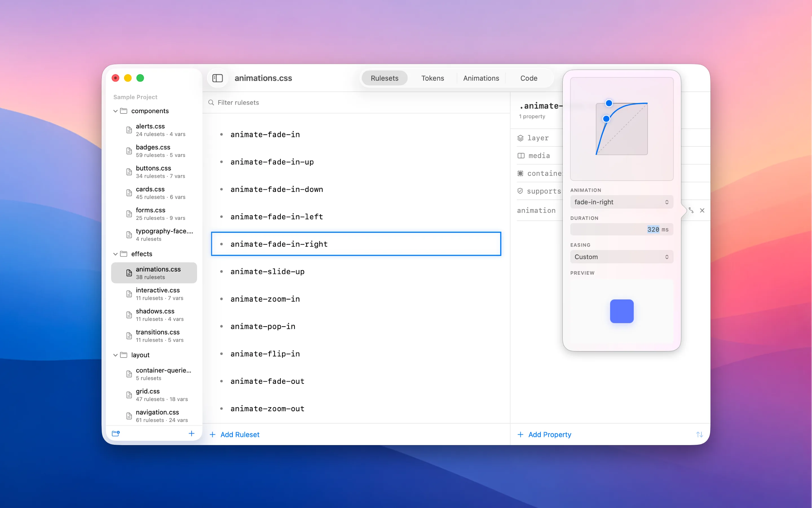Click the typography-face file icon
Screen dimensions: 812x508
click(129, 235)
